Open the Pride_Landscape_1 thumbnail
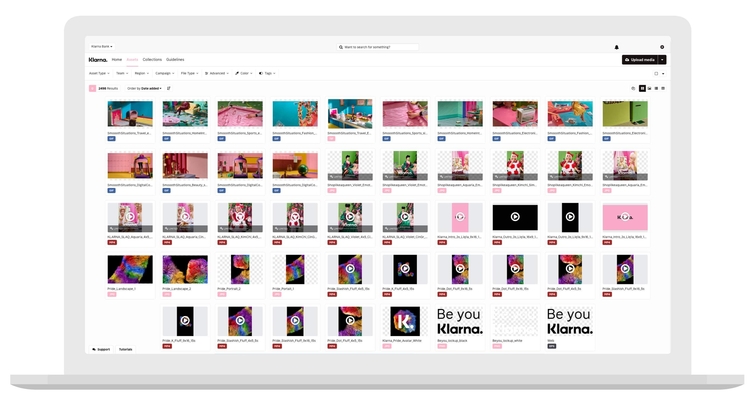This screenshot has width=755, height=404. (130, 269)
